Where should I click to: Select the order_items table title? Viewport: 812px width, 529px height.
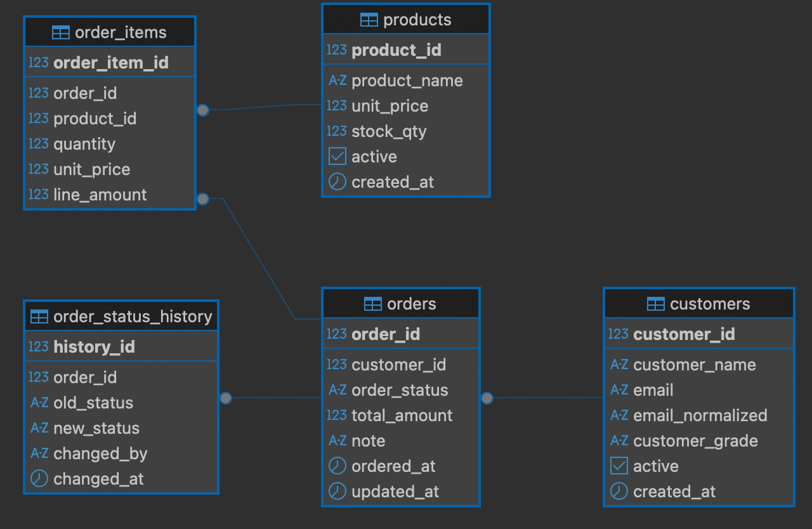coord(121,32)
